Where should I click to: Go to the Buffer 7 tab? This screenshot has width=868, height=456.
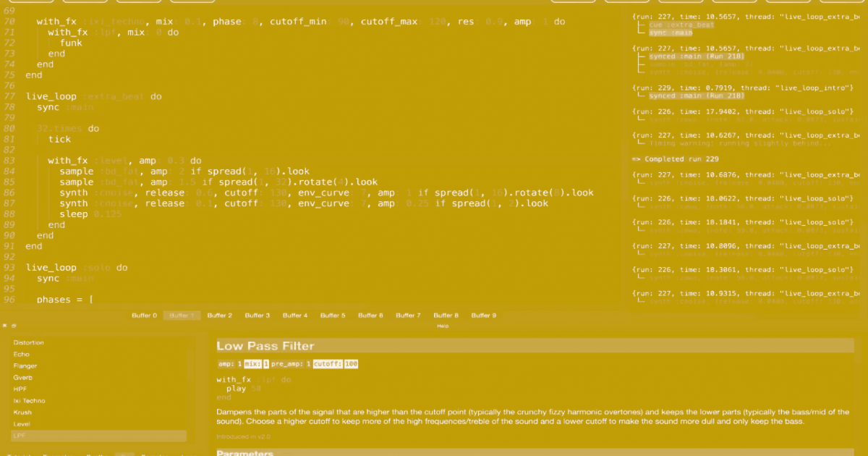408,316
